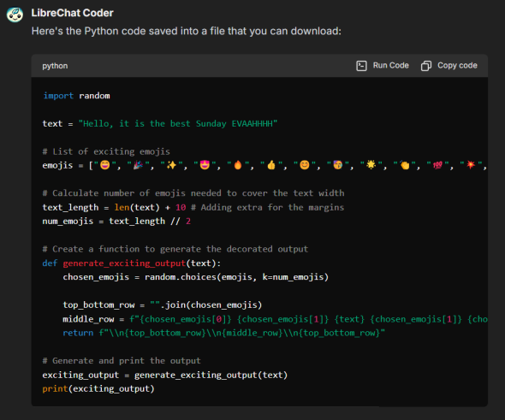Click the heart-eyes emoji in the emojis list

tap(205, 165)
